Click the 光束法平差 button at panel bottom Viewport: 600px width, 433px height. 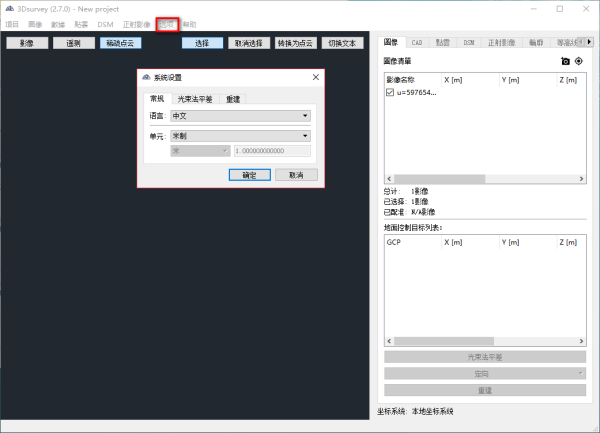[485, 356]
